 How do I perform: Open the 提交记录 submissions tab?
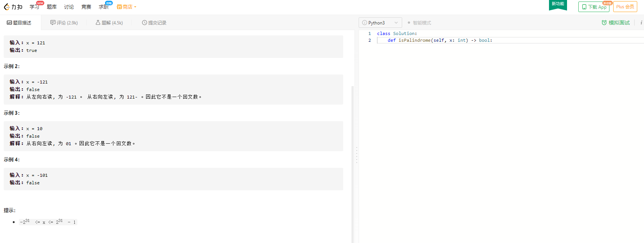[154, 23]
